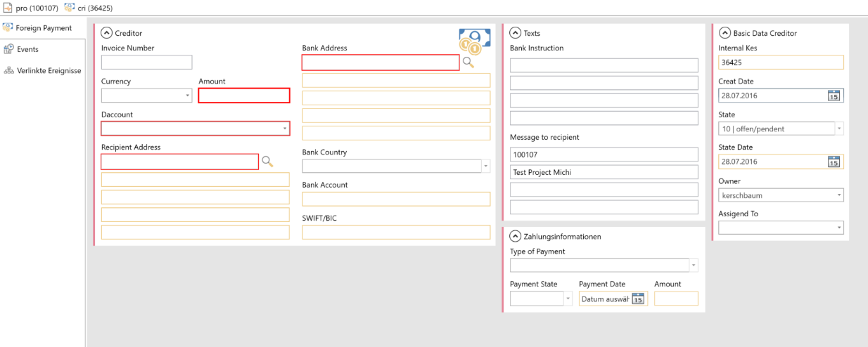Open the State Date calendar picker

pos(834,162)
